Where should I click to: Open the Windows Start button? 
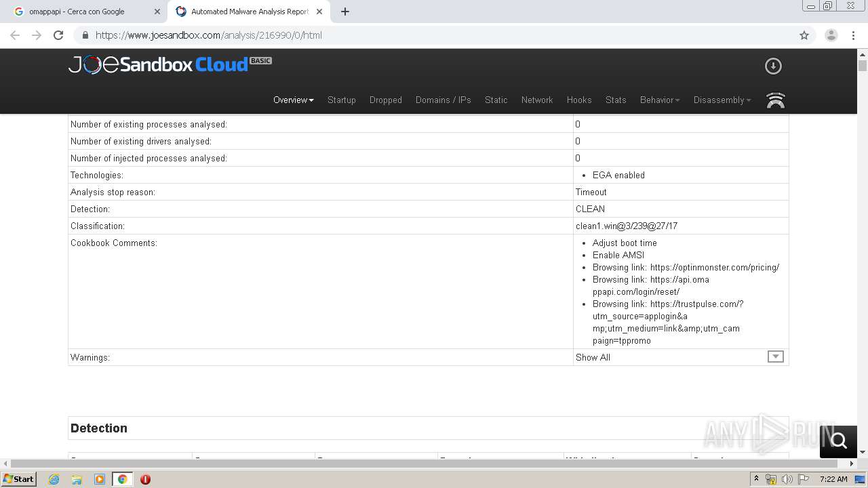click(19, 479)
